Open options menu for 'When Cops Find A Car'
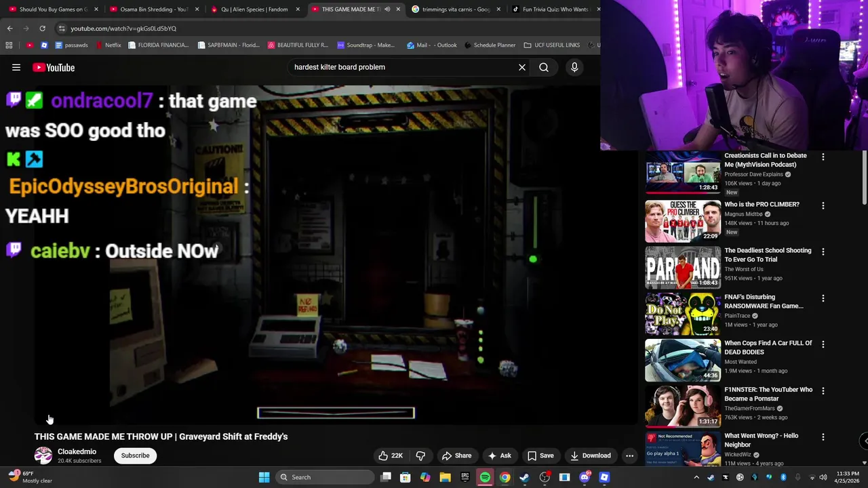 click(x=823, y=344)
